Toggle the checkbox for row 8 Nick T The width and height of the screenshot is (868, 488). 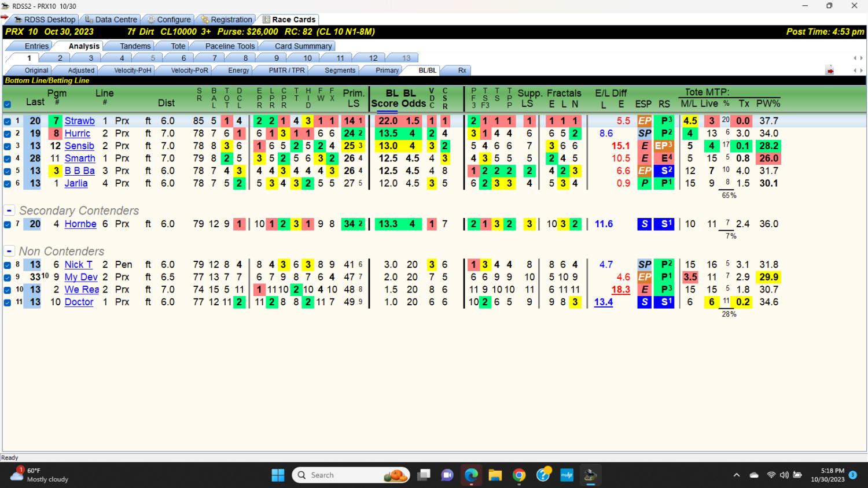coord(8,265)
